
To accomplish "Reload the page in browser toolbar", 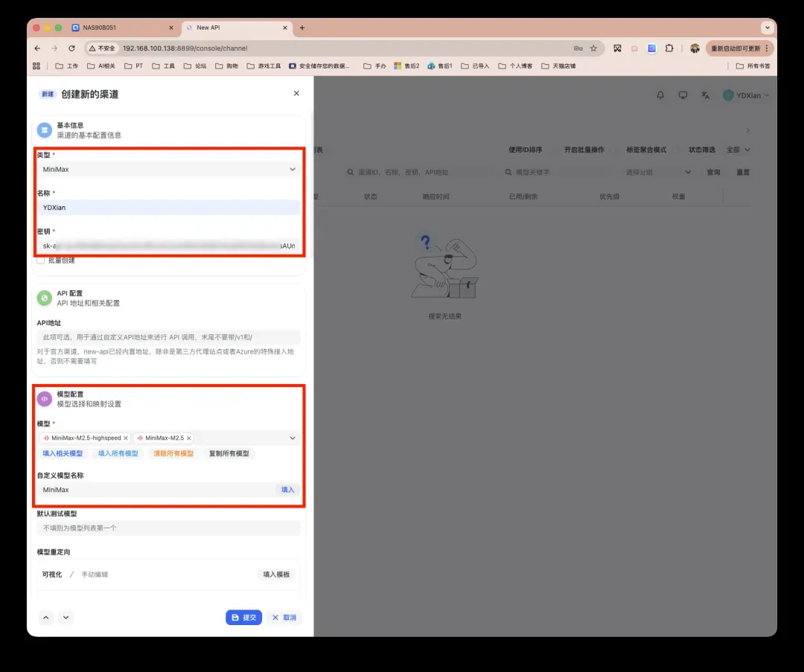I will click(x=71, y=48).
